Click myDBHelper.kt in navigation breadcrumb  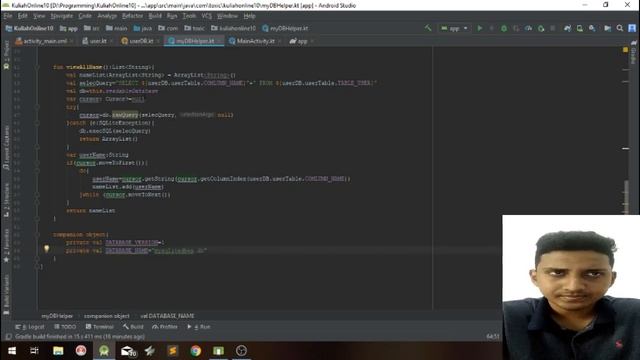point(285,28)
